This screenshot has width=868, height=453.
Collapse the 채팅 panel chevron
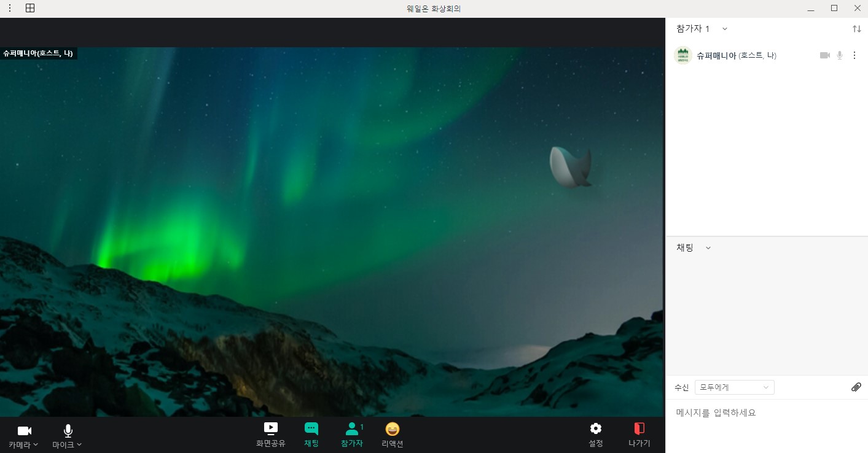coord(708,248)
